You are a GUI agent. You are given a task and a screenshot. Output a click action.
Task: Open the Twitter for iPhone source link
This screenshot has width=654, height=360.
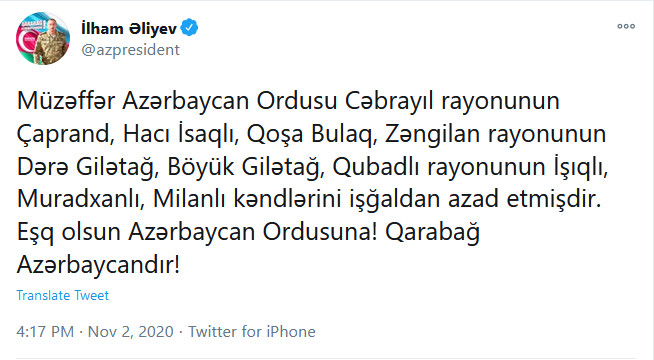252,332
